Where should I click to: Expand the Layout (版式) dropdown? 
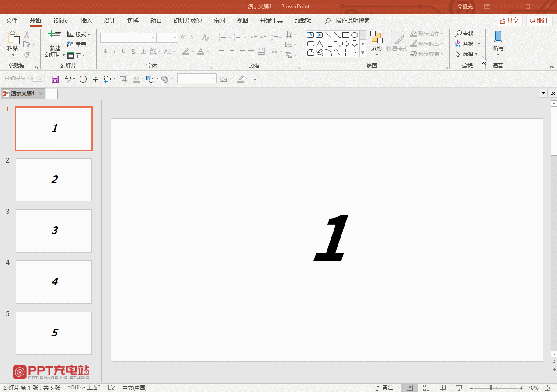79,34
